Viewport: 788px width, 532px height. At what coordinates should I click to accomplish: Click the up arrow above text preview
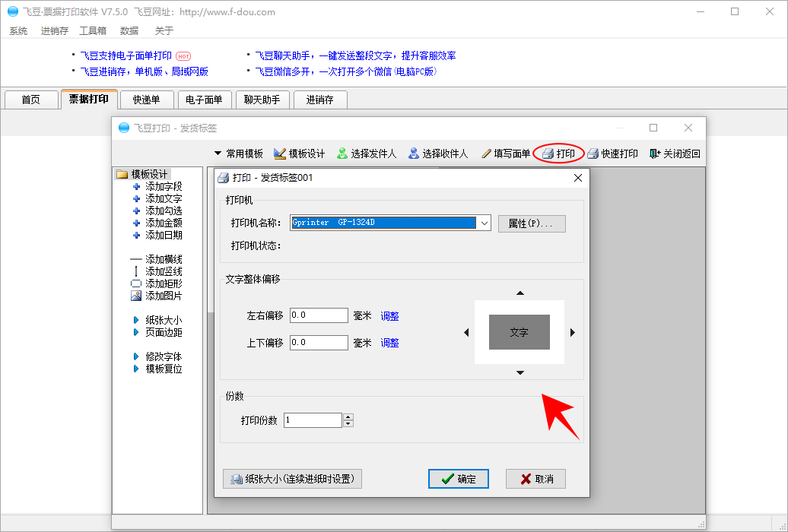(x=520, y=293)
